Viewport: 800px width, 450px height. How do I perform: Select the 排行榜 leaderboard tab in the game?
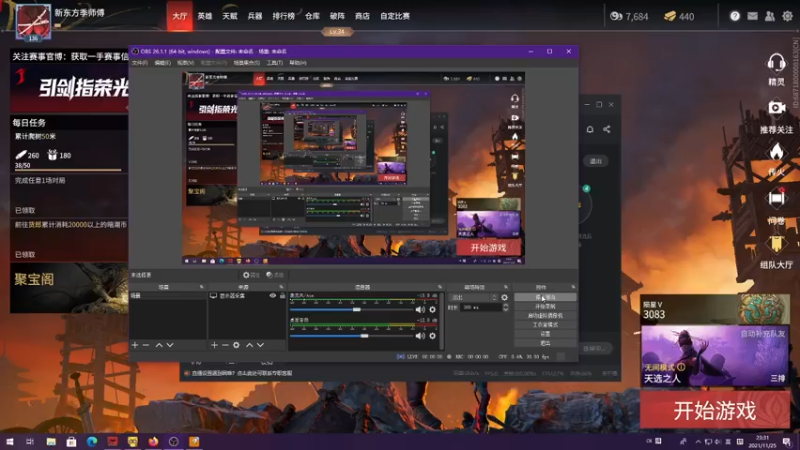[284, 16]
